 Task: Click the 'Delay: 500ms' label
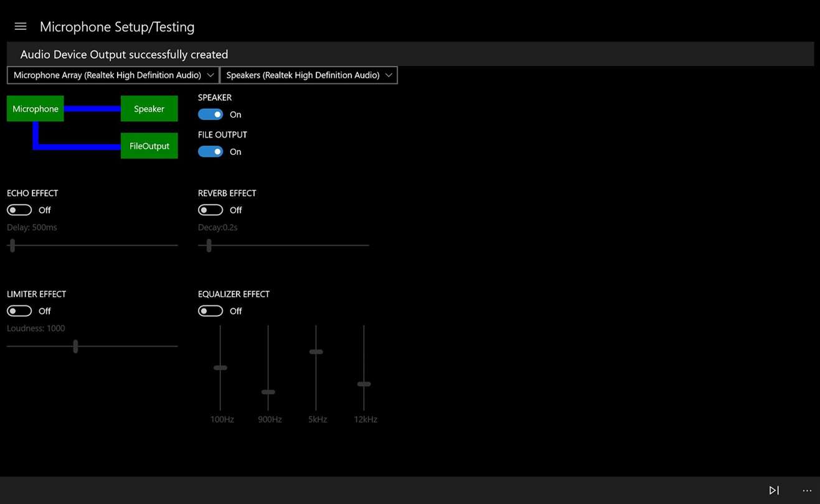pyautogui.click(x=32, y=228)
